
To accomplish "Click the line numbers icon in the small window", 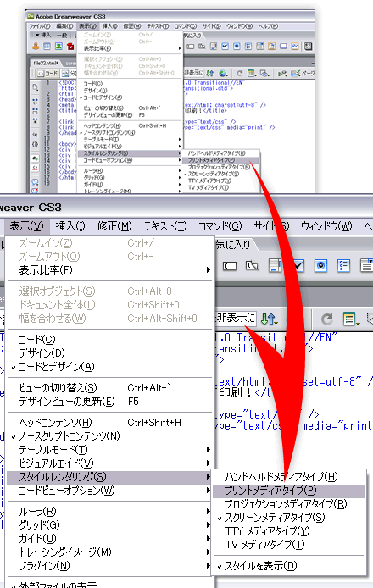I will [36, 158].
